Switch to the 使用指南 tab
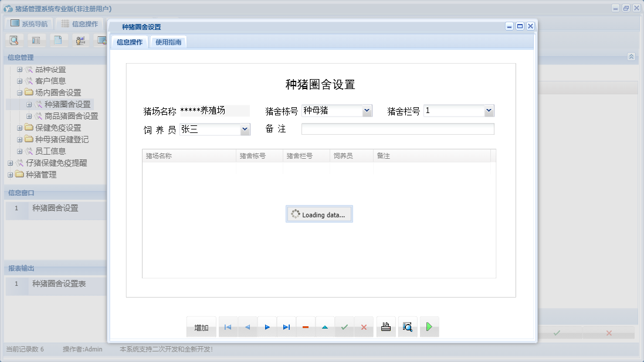The width and height of the screenshot is (644, 362). [168, 42]
